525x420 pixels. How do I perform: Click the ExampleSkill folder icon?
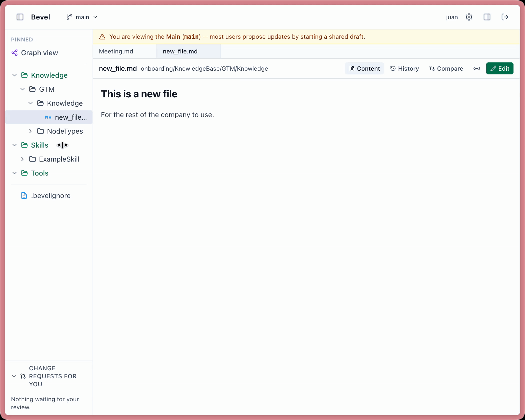click(x=32, y=159)
